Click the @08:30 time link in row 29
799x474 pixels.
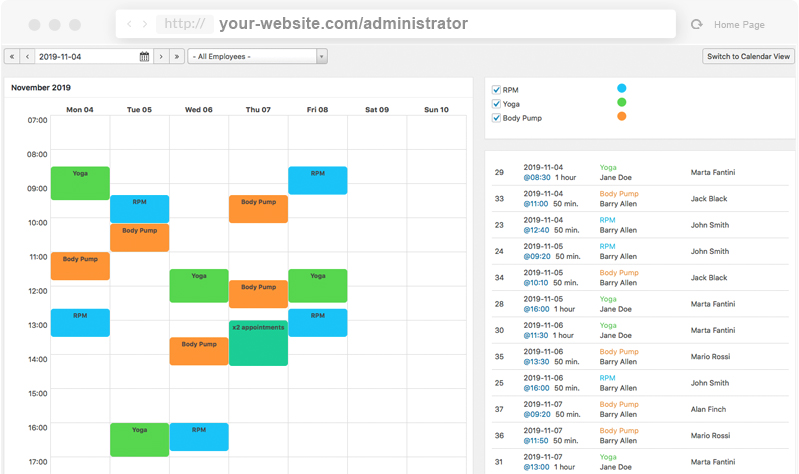tap(537, 177)
